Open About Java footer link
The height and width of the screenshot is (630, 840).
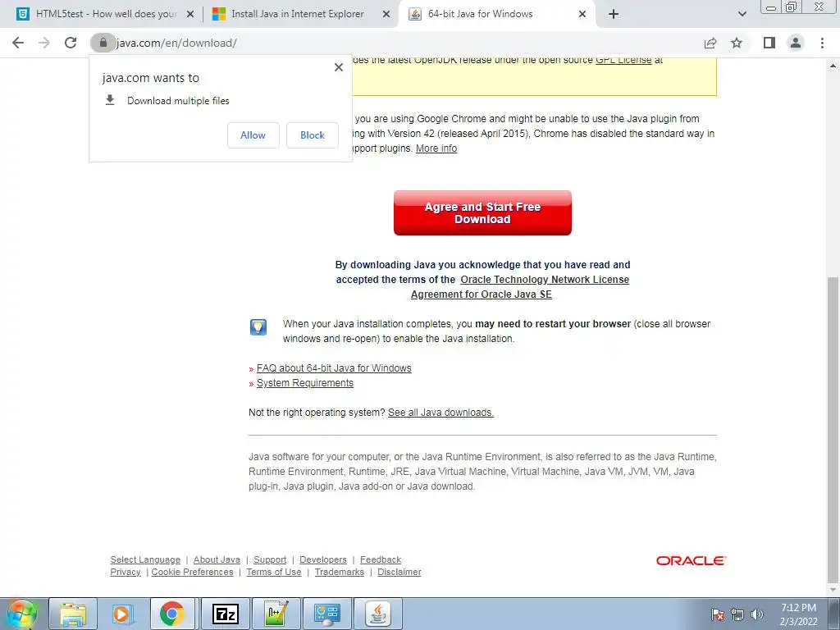pyautogui.click(x=217, y=559)
